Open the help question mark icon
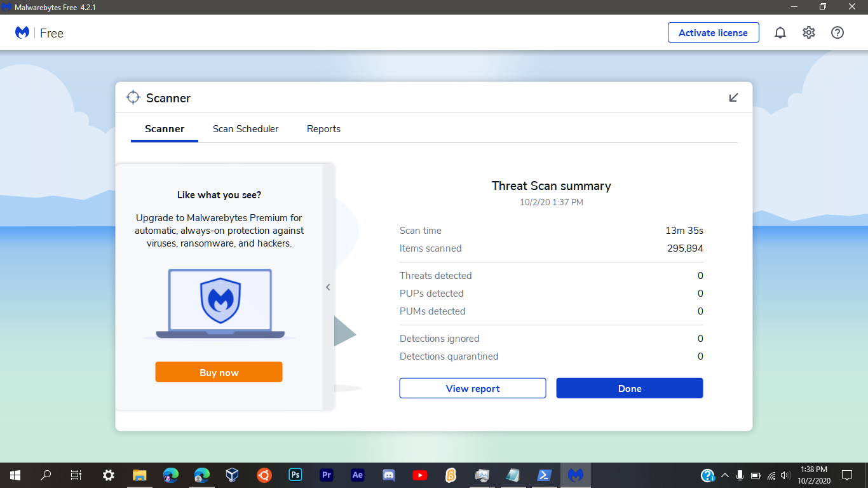 (x=837, y=33)
